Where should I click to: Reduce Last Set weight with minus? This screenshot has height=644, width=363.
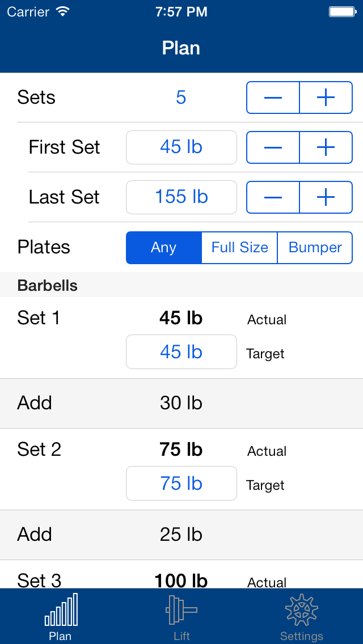273,197
